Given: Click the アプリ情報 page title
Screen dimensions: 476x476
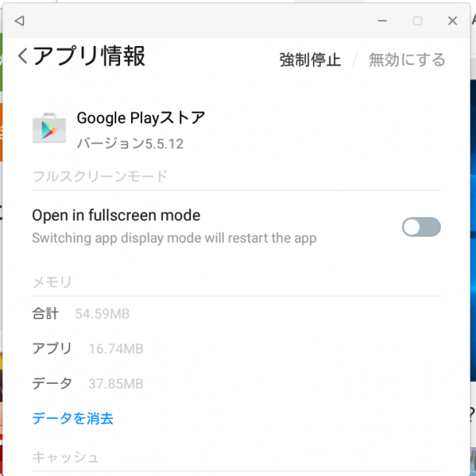Looking at the screenshot, I should [89, 56].
